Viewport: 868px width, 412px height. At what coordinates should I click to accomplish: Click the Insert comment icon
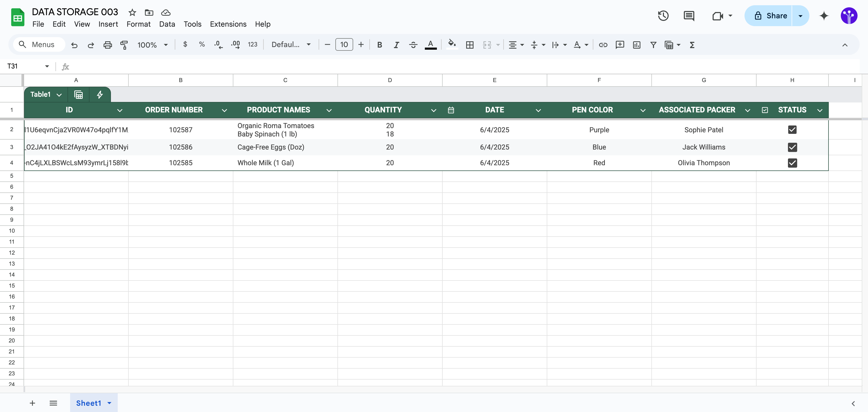620,45
